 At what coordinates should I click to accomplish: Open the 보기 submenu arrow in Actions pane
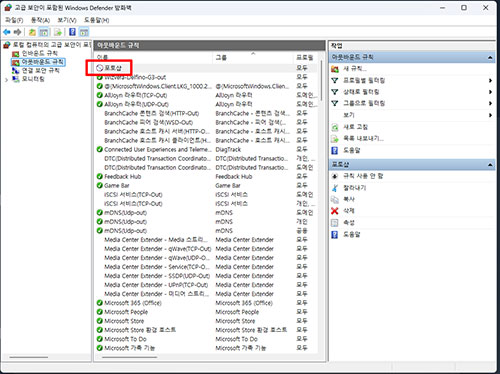tap(490, 115)
